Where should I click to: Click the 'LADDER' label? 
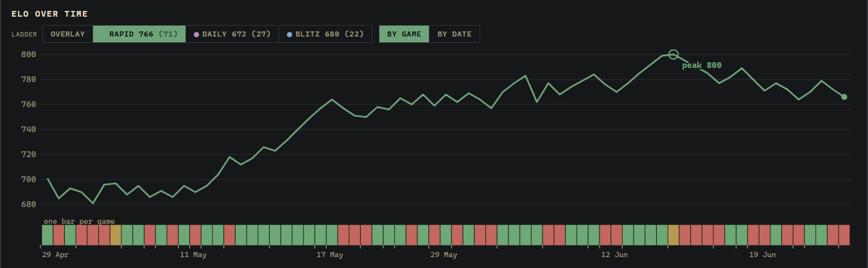pyautogui.click(x=24, y=35)
